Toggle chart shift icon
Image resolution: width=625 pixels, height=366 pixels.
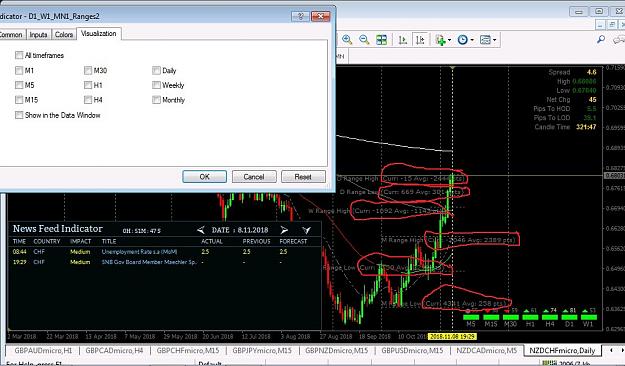(420, 39)
